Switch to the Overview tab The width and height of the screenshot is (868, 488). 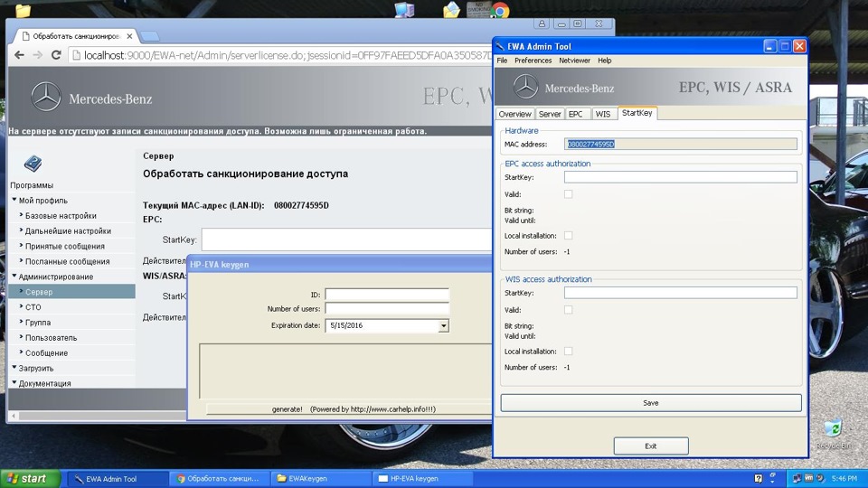[514, 114]
